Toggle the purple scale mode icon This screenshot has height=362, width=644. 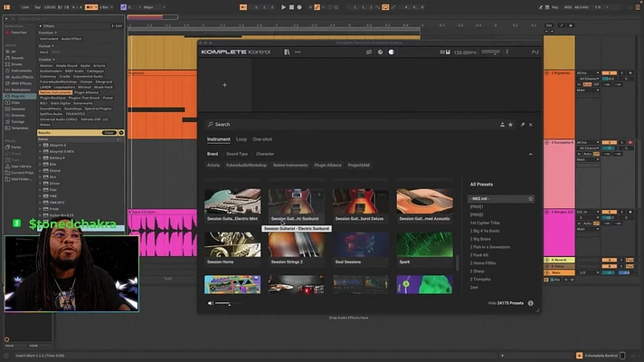pyautogui.click(x=123, y=7)
